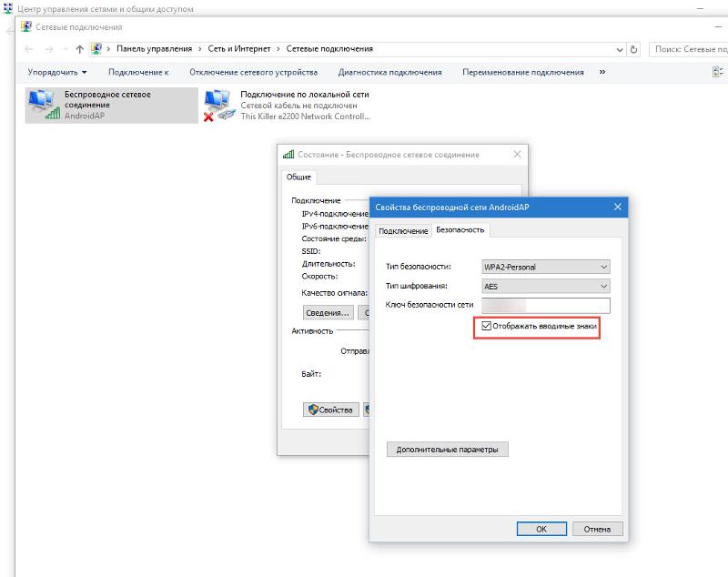Image resolution: width=728 pixels, height=577 pixels.
Task: Go up one folder level arrow
Action: 79,49
